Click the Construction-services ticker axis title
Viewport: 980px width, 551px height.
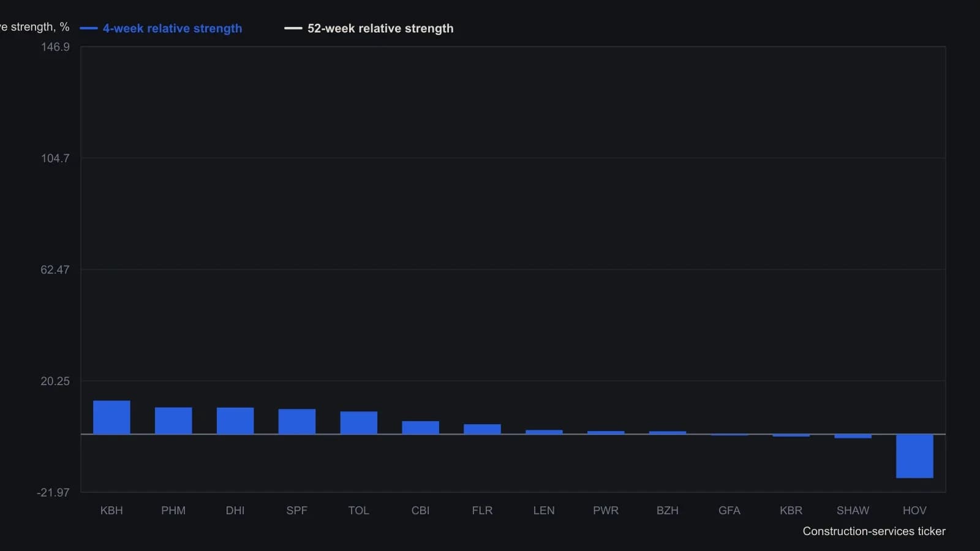[x=874, y=531]
